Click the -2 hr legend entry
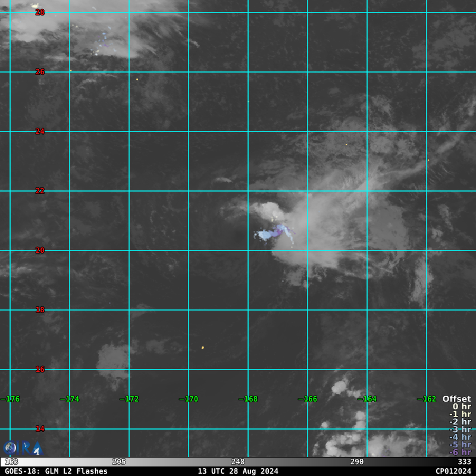476x476 pixels. 460,422
